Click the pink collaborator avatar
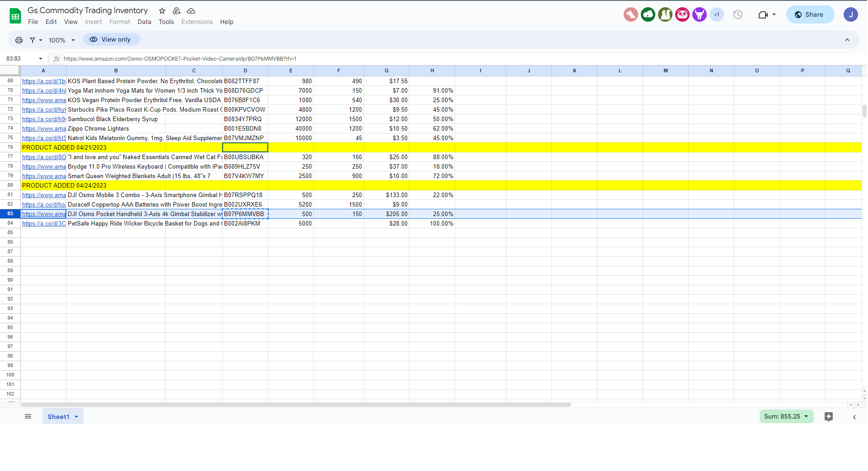The width and height of the screenshot is (868, 471). pos(682,15)
